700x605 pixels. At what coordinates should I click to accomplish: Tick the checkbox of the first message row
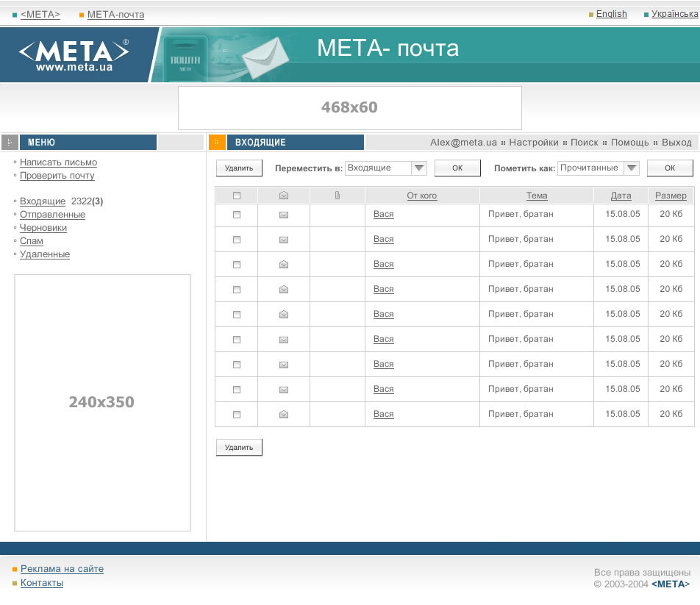click(237, 215)
